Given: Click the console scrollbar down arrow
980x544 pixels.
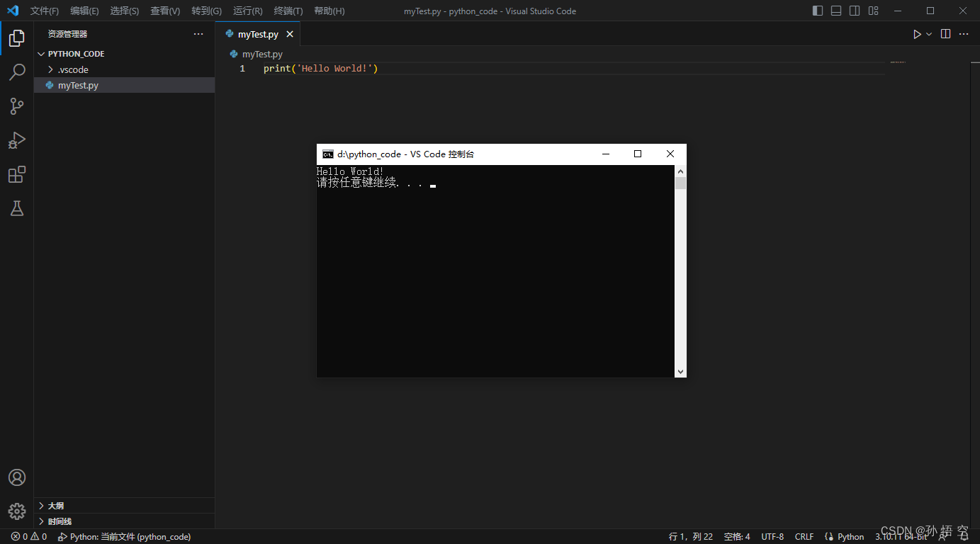Looking at the screenshot, I should [x=680, y=371].
